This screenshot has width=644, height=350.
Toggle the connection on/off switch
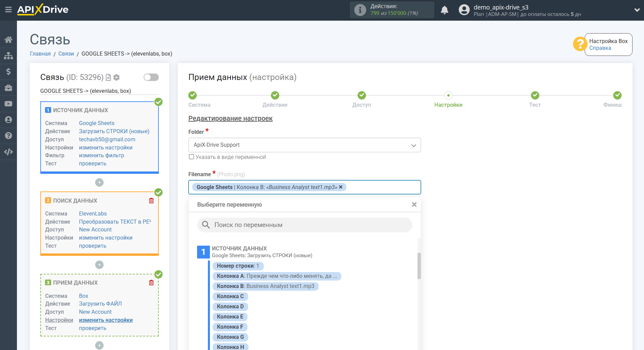click(x=151, y=77)
